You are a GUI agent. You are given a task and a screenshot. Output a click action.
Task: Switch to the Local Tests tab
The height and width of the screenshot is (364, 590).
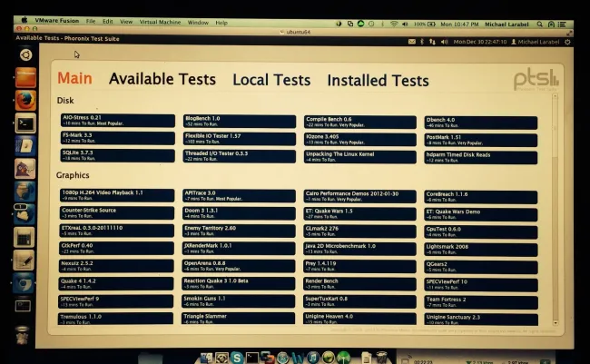[271, 80]
